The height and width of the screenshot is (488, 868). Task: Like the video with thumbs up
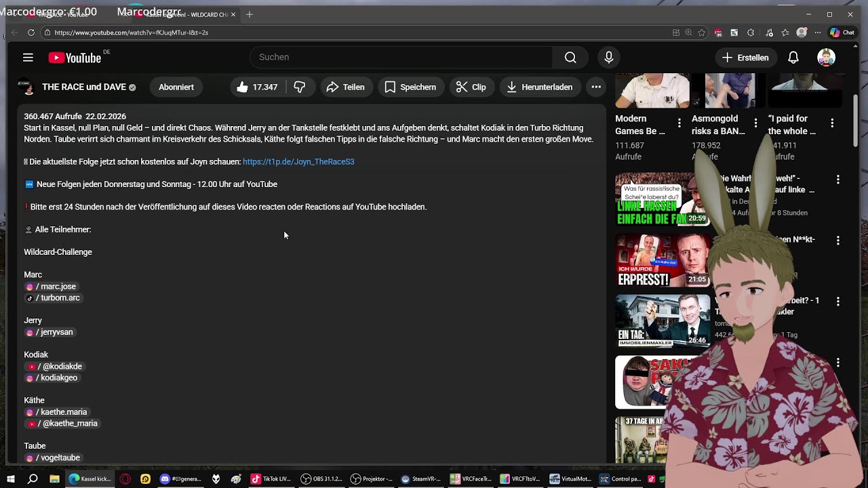pos(257,87)
